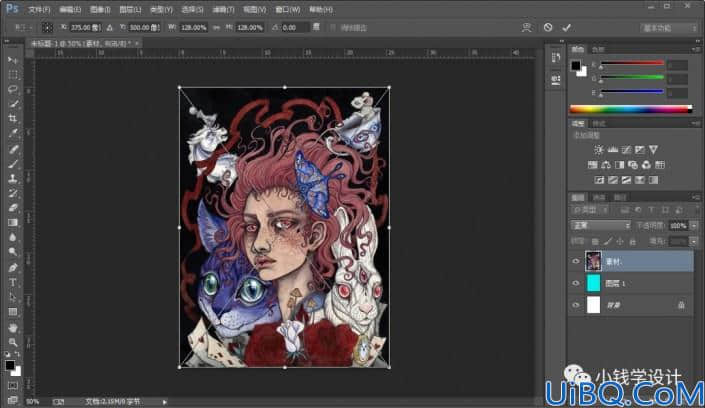Switch between free transform and warp modes
Screen dimensions: 705x408
pyautogui.click(x=527, y=27)
